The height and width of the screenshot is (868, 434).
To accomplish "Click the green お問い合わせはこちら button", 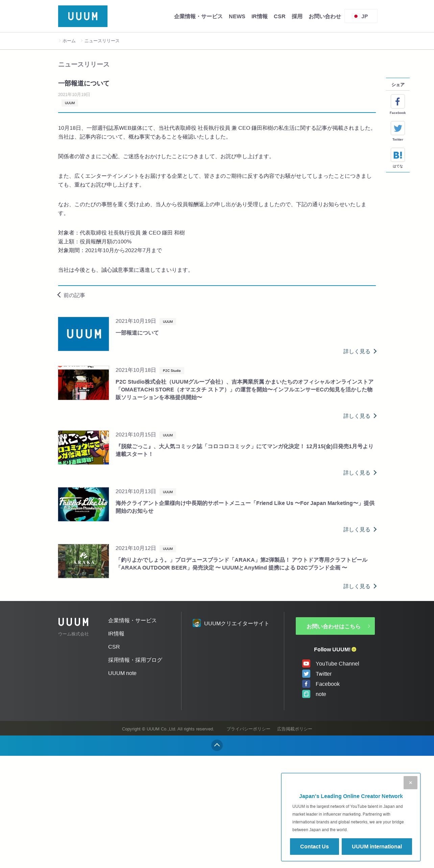I will pos(335,626).
